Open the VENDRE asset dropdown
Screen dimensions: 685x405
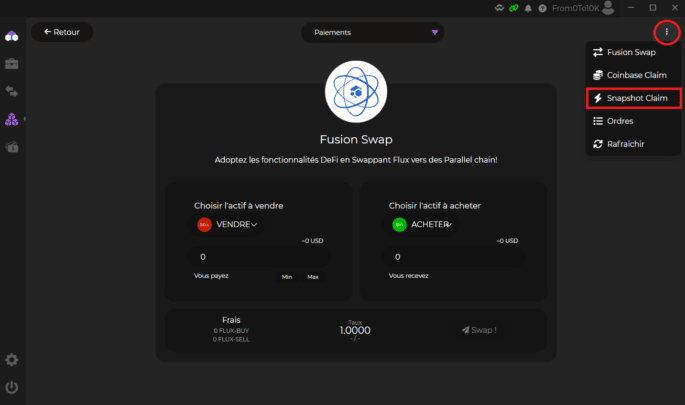coord(228,225)
